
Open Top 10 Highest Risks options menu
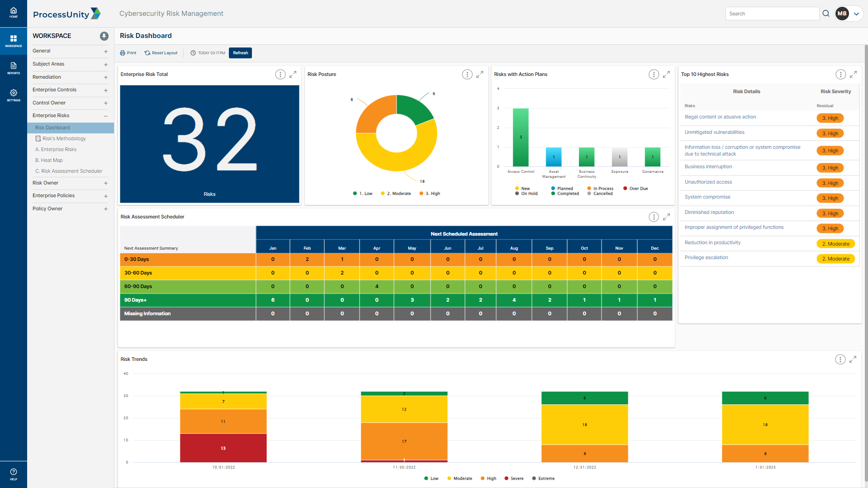(841, 75)
